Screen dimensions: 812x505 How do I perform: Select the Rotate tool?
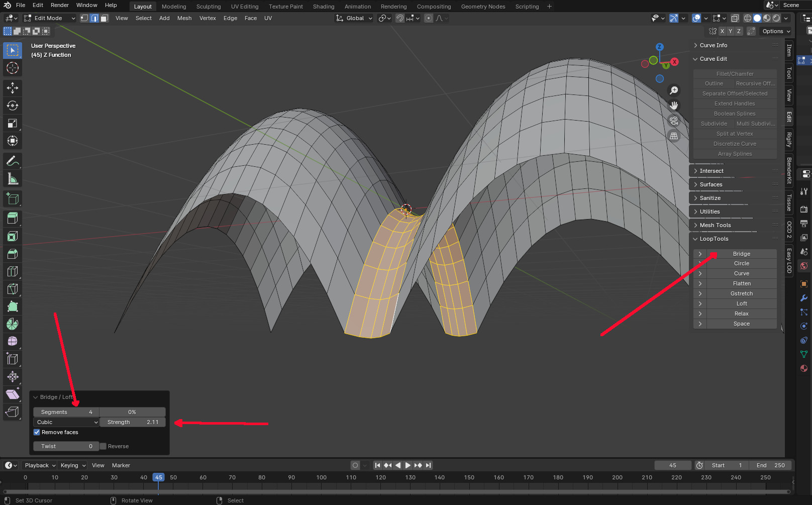(13, 106)
